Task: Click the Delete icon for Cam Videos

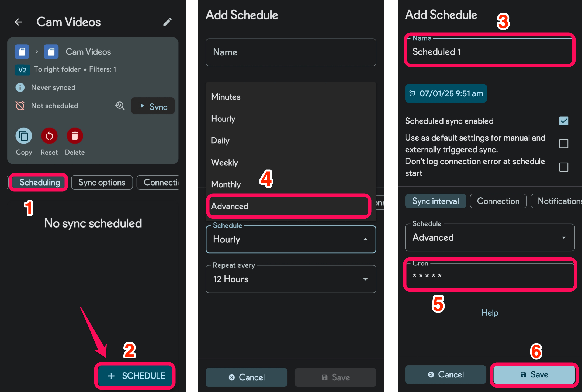Action: point(74,136)
